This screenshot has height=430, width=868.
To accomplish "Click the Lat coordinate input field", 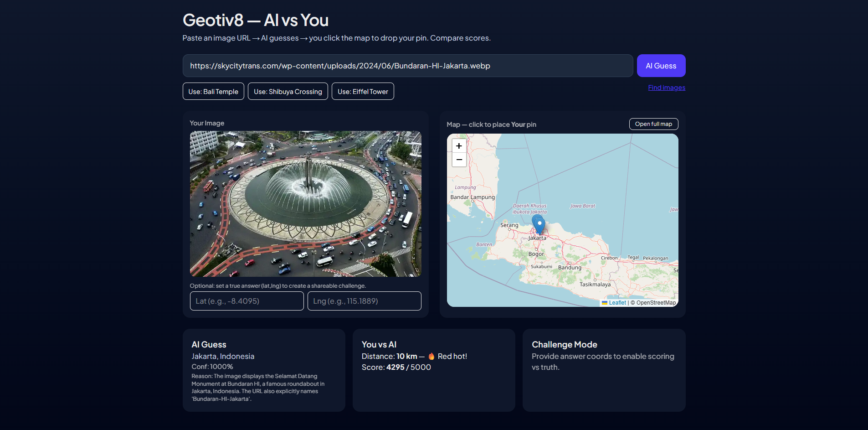I will [247, 301].
